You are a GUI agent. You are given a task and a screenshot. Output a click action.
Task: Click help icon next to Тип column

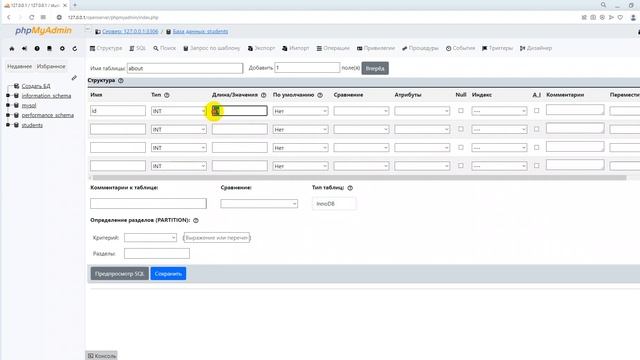click(x=167, y=95)
